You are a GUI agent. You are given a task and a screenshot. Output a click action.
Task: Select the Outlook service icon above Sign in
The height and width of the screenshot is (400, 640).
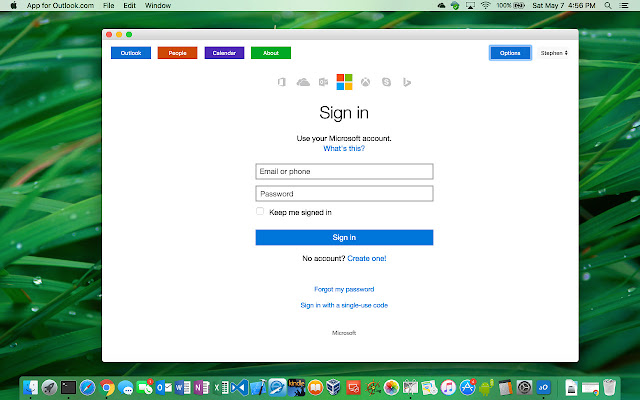click(323, 82)
